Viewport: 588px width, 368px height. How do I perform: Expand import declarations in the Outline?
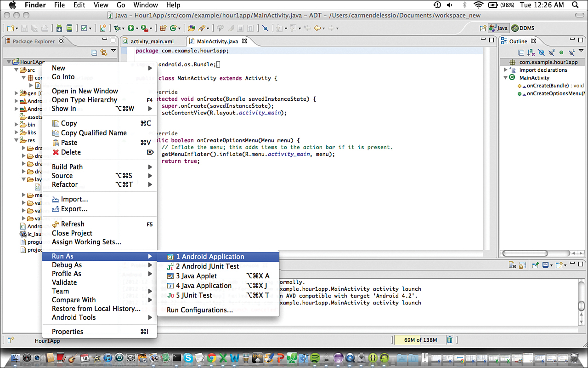(x=506, y=70)
